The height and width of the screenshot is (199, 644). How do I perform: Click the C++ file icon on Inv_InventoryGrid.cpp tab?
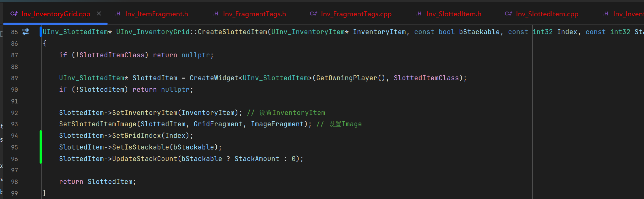click(14, 13)
